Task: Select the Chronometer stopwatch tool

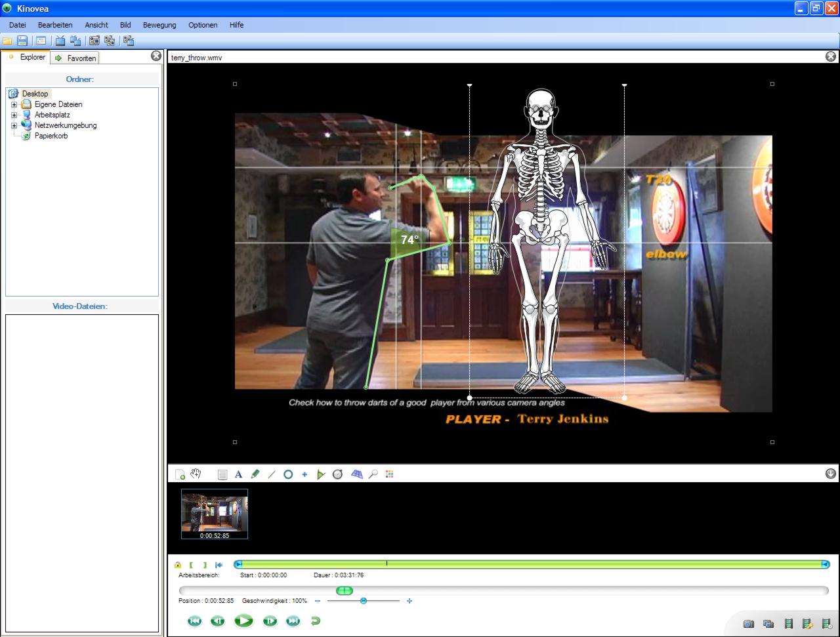Action: pos(337,474)
